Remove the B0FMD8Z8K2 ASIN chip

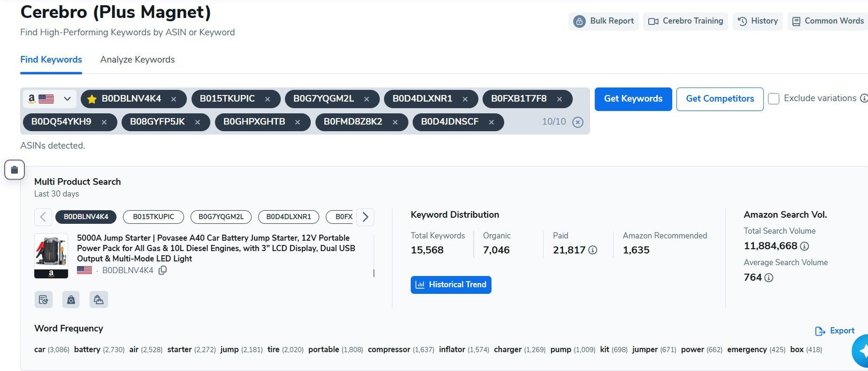[395, 122]
